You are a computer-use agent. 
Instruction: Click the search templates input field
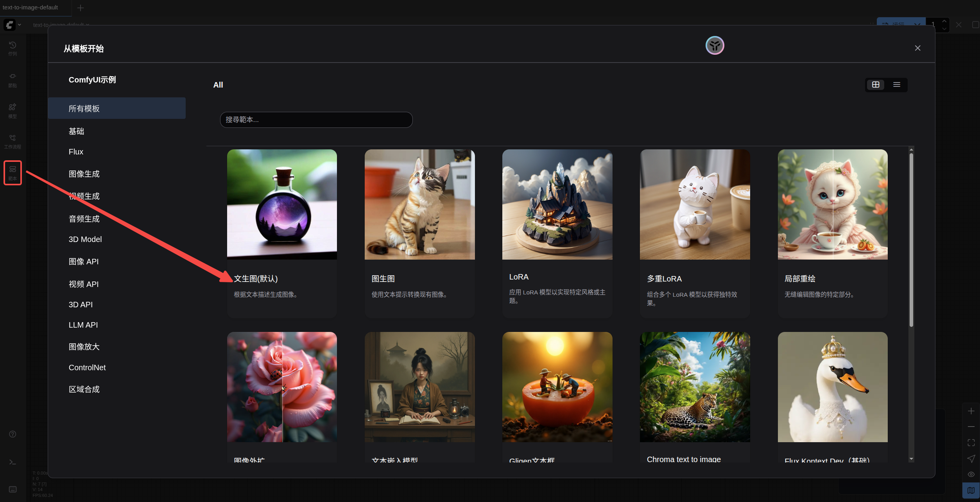click(316, 120)
